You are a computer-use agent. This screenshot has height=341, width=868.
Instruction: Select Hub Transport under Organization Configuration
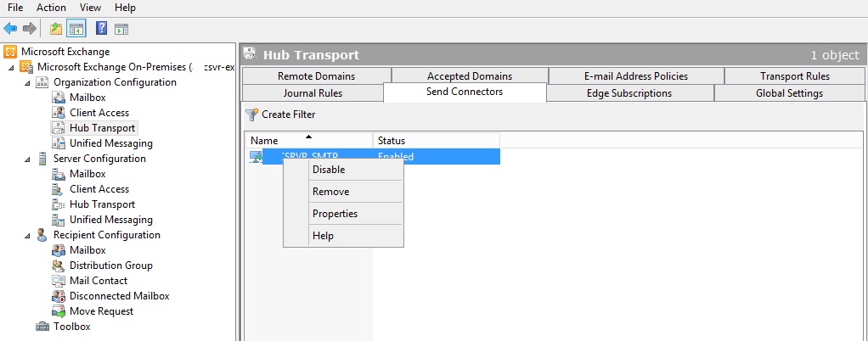point(103,128)
